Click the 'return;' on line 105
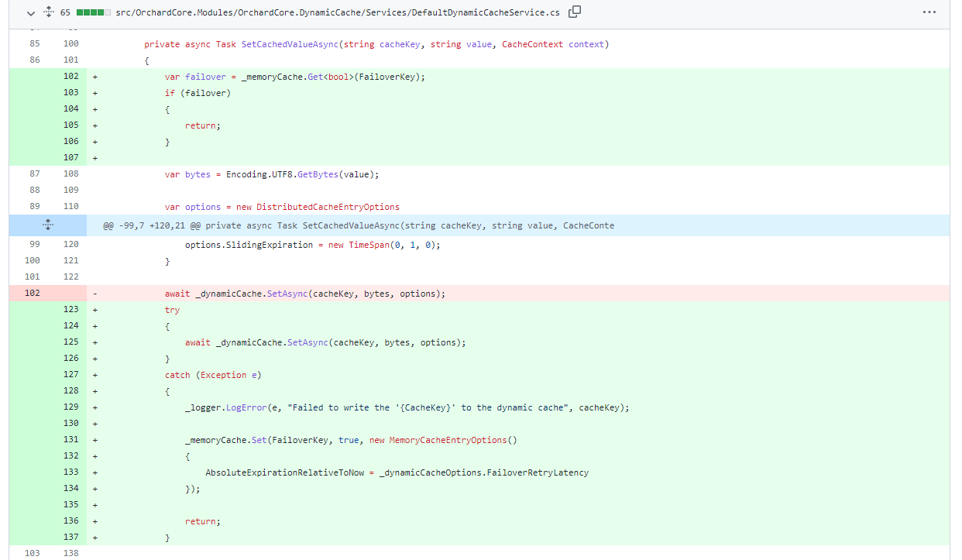Screen dimensions: 962x560 pyautogui.click(x=203, y=126)
